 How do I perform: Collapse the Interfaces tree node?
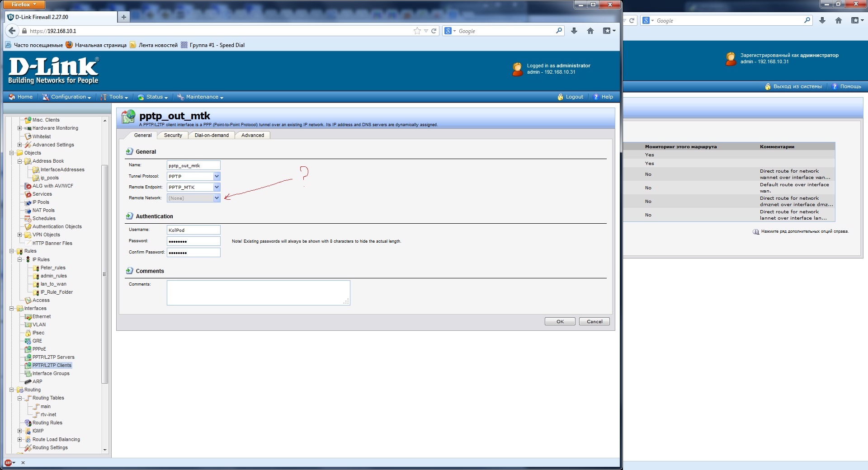(12, 309)
